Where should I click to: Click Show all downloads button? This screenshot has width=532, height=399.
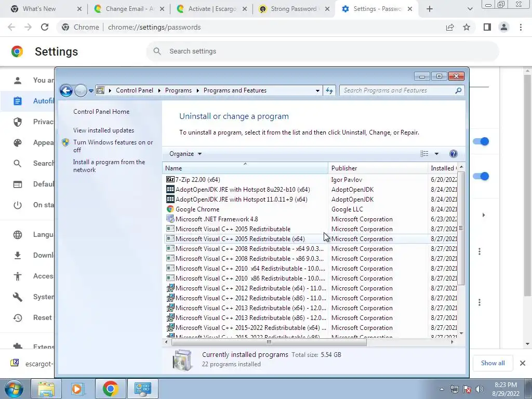pyautogui.click(x=493, y=363)
